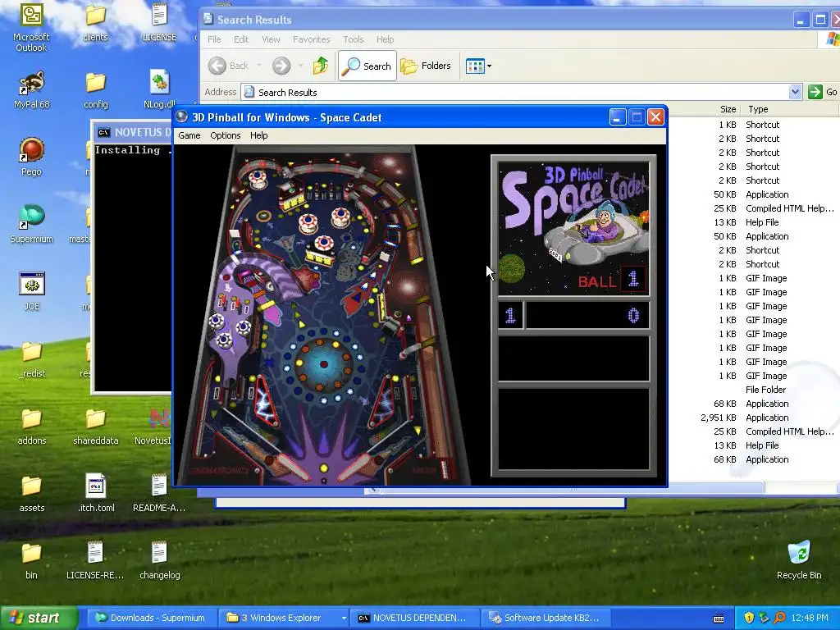Sort by the Type column header
The height and width of the screenshot is (630, 840).
click(x=758, y=109)
